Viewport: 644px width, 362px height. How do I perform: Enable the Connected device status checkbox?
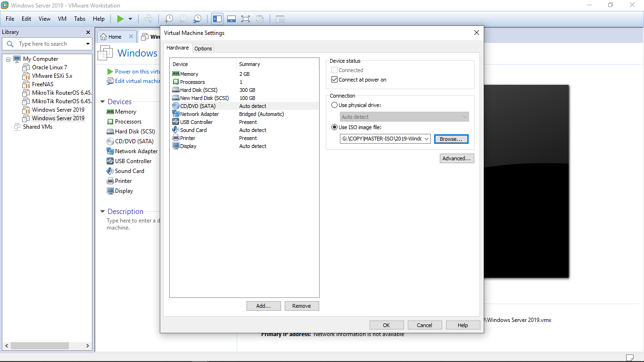point(335,70)
